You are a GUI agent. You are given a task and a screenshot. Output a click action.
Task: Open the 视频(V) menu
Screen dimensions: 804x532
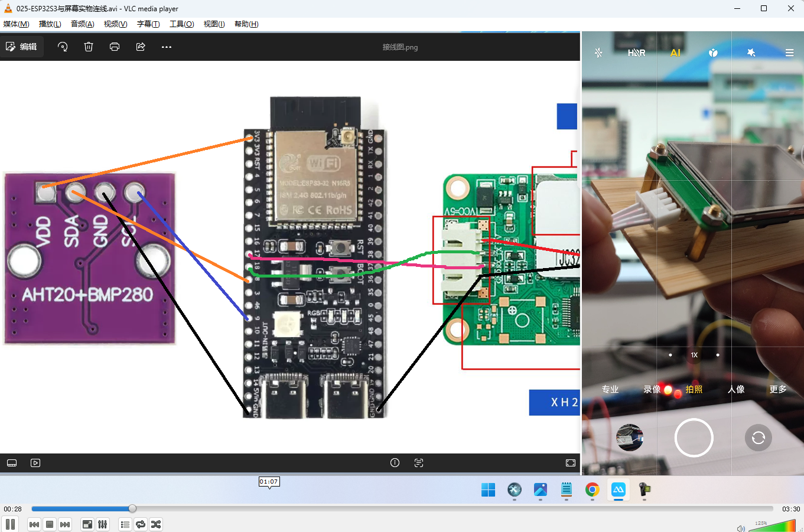click(x=115, y=24)
